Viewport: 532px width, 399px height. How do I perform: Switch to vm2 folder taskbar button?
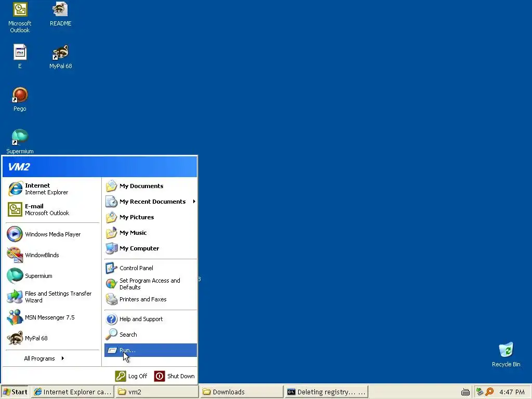pos(157,392)
